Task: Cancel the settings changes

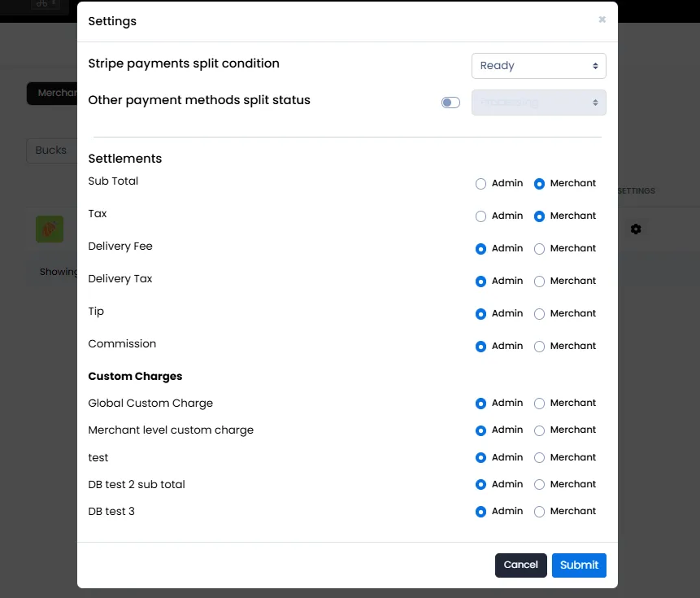Action: coord(520,565)
